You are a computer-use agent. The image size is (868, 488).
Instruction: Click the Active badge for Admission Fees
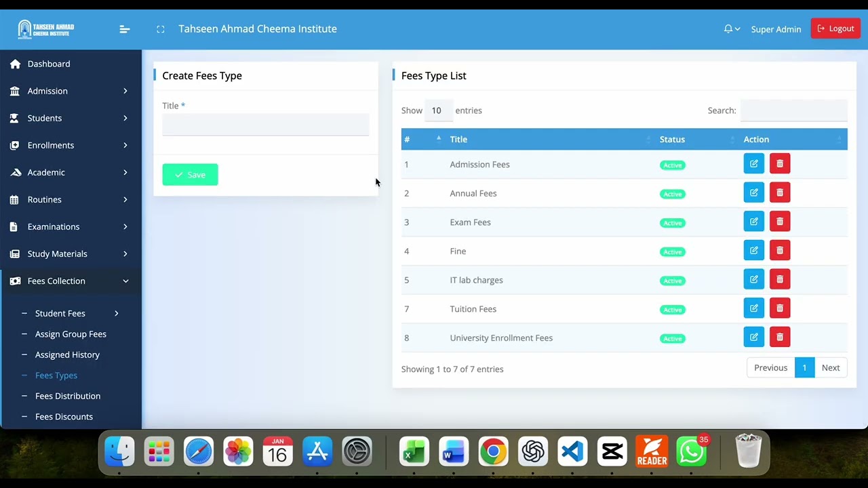(672, 165)
